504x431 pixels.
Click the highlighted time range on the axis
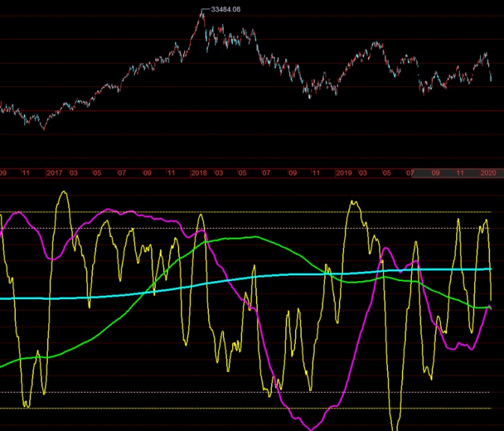point(451,173)
